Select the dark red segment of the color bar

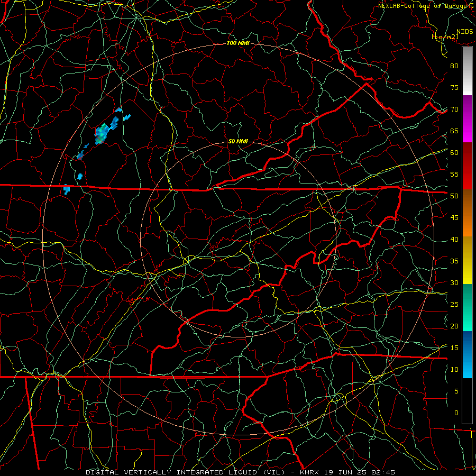tap(467, 166)
